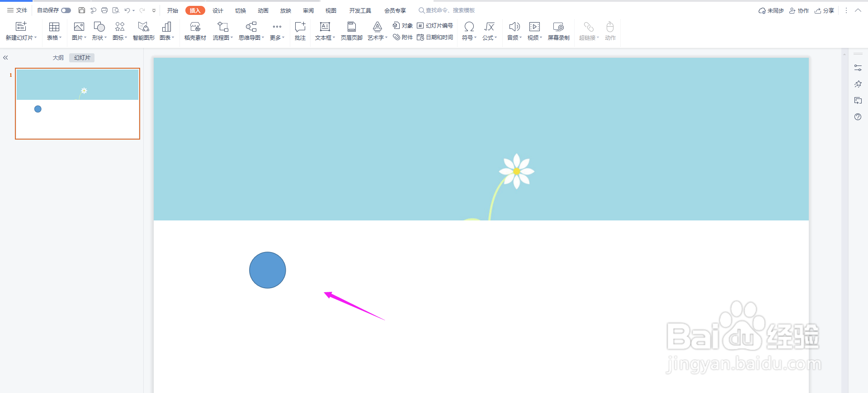Click the 流程图 flowchart icon
Viewport: 868px width, 393px height.
[x=223, y=27]
